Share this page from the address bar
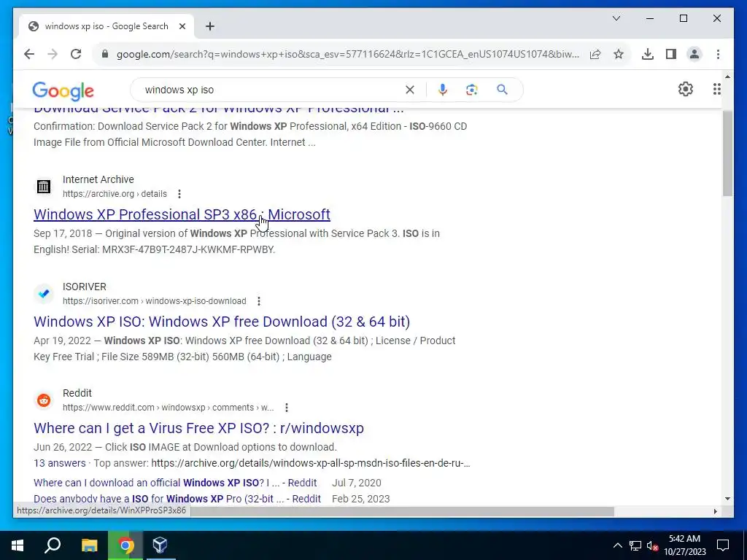The width and height of the screenshot is (747, 560). tap(595, 54)
